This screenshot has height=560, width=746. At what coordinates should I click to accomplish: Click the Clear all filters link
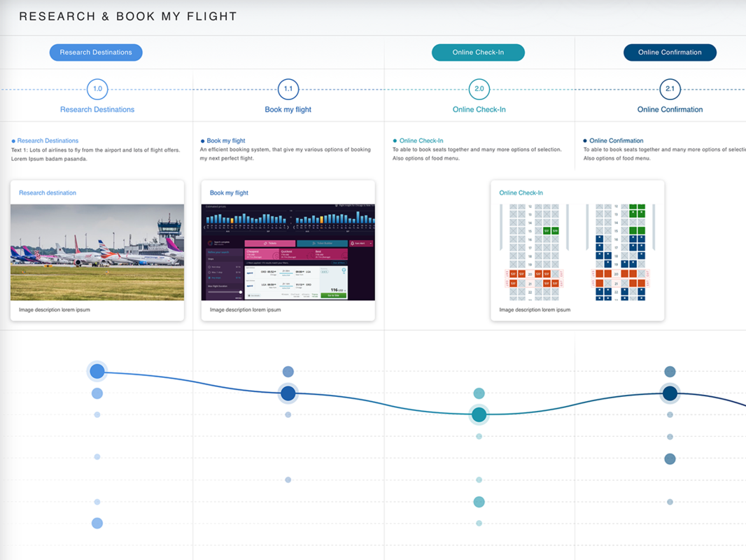click(x=339, y=262)
